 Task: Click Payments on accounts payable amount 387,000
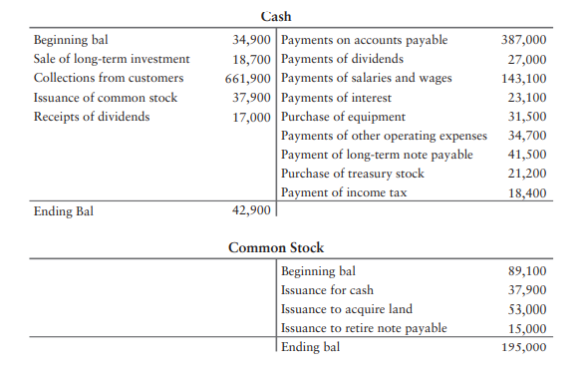point(524,40)
